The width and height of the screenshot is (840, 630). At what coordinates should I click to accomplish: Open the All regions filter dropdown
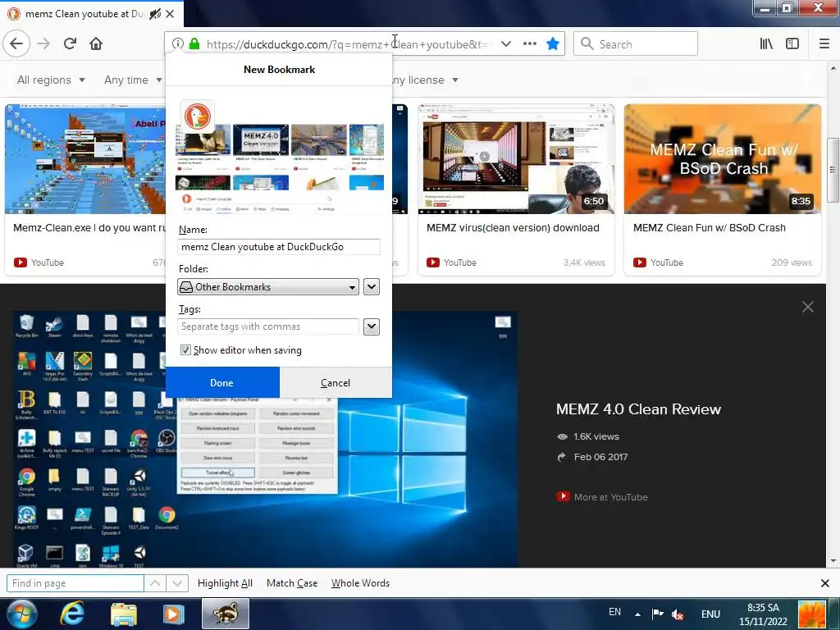tap(51, 80)
